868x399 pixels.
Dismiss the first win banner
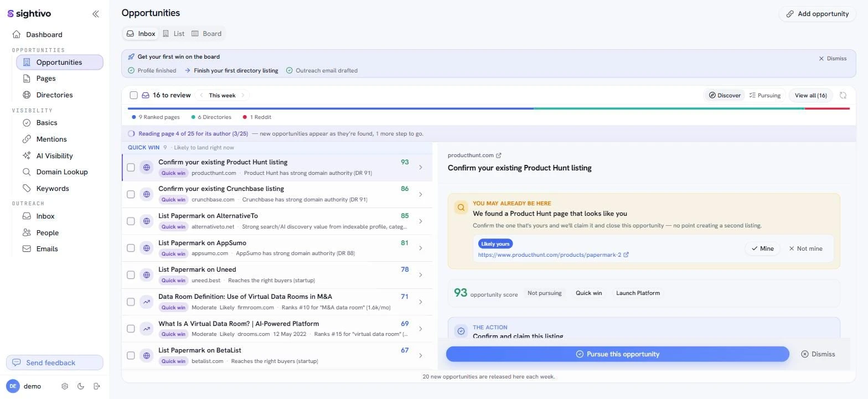833,58
